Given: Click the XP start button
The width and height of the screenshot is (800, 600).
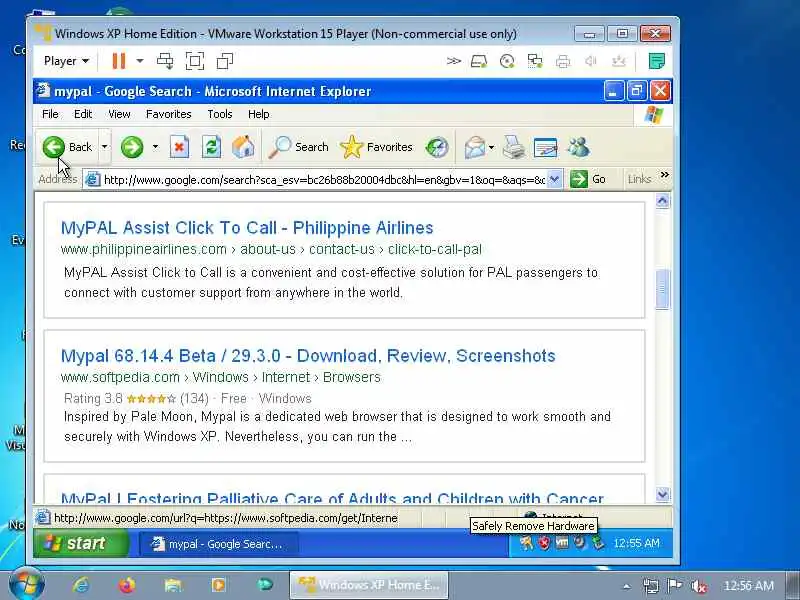Looking at the screenshot, I should [x=81, y=543].
